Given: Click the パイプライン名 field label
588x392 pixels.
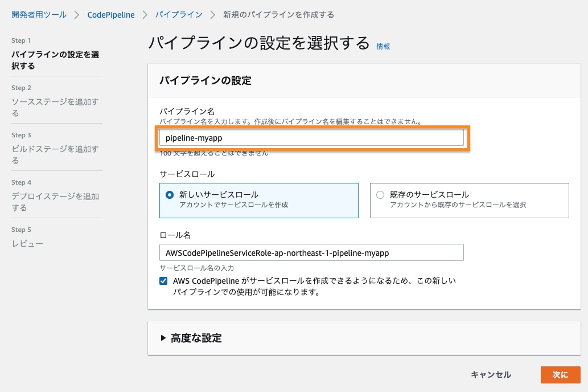Looking at the screenshot, I should pos(186,111).
